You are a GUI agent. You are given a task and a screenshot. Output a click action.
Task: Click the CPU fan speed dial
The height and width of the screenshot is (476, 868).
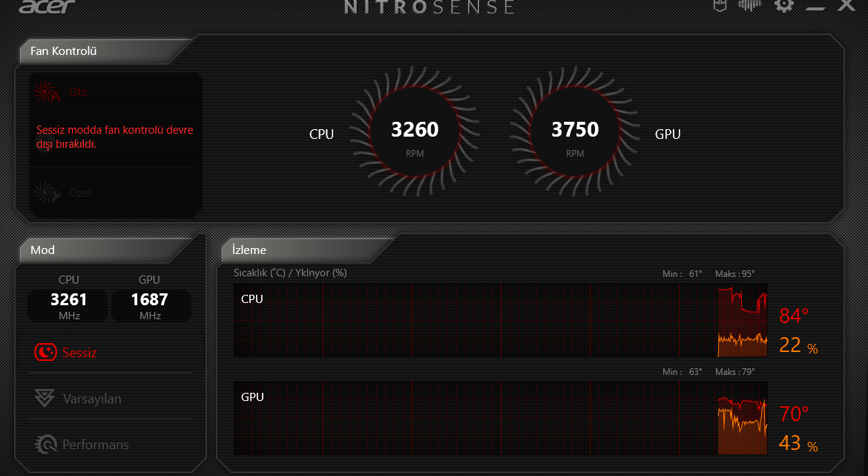coord(415,131)
